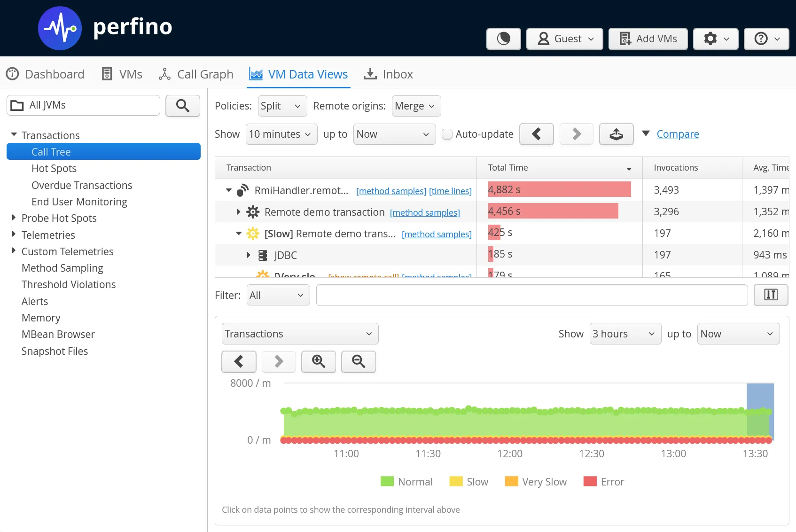Click the search magnifier next to All JVMs
This screenshot has width=796, height=532.
[183, 106]
